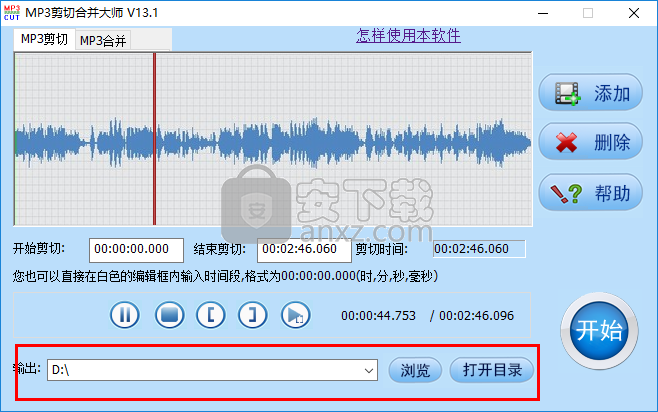
Task: Set cut start with left bracket button
Action: tap(211, 315)
